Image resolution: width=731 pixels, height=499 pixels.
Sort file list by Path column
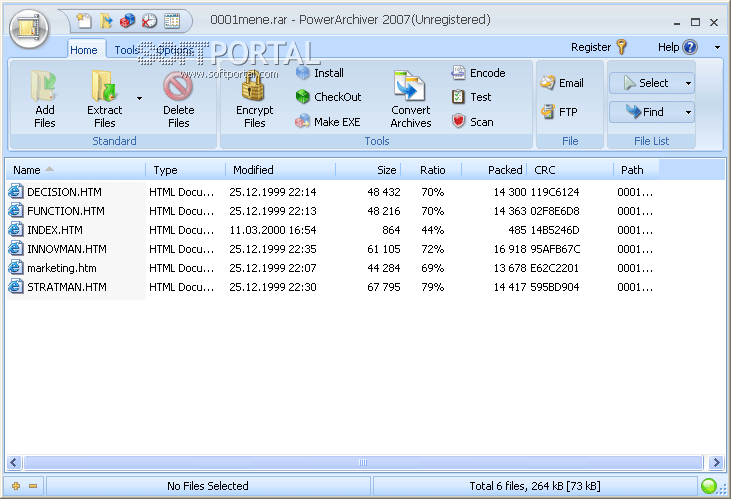coord(636,170)
